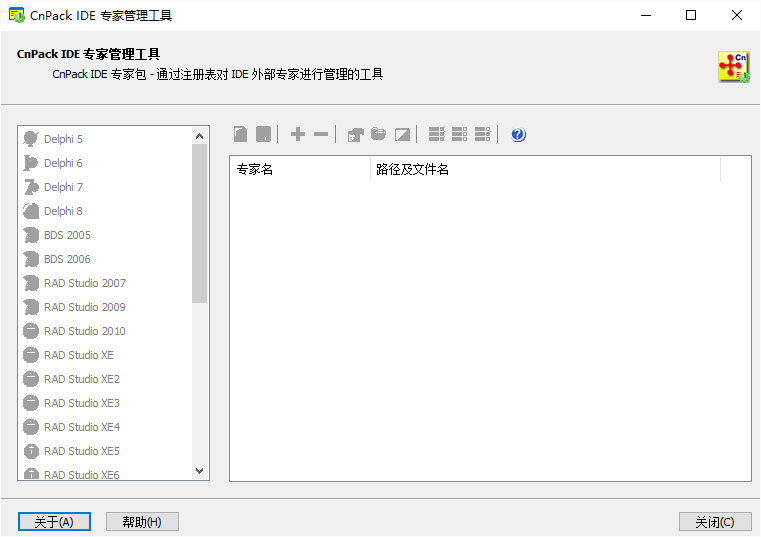The height and width of the screenshot is (537, 761).
Task: Select RAD Studio XE6 in IDE list
Action: pos(105,474)
